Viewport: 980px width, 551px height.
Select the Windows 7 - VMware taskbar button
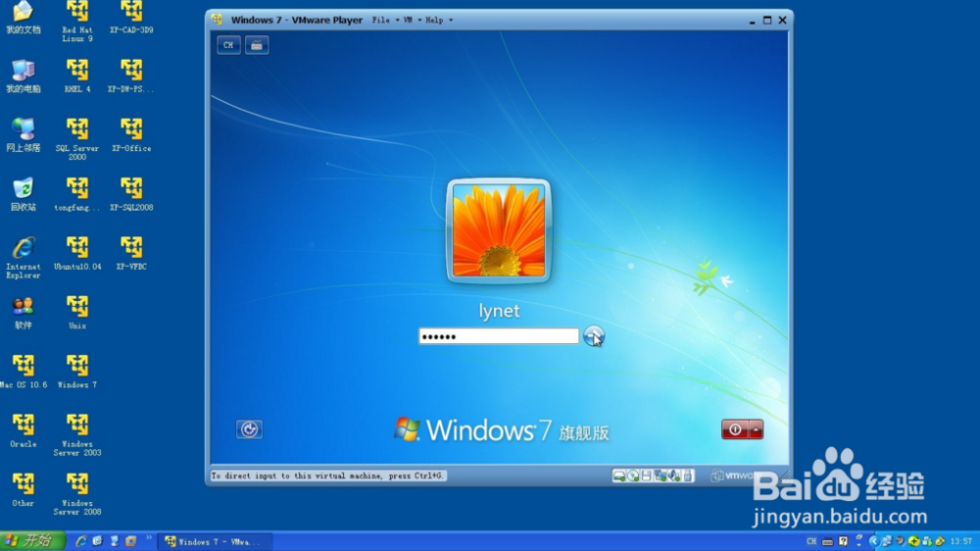215,541
